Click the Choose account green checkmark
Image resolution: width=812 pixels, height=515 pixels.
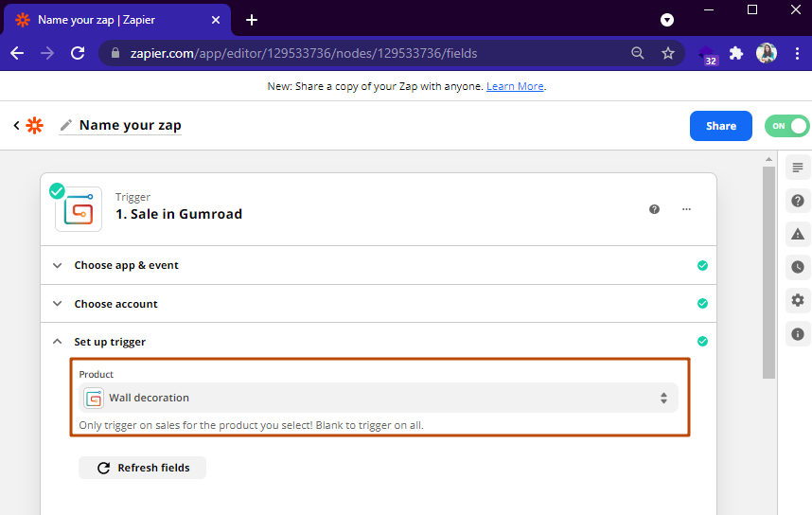tap(702, 304)
